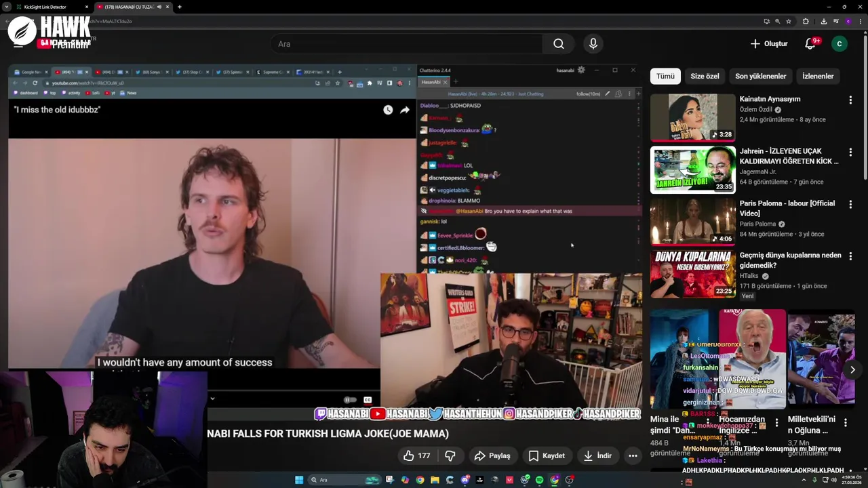
Task: Dislike the video
Action: click(x=450, y=456)
